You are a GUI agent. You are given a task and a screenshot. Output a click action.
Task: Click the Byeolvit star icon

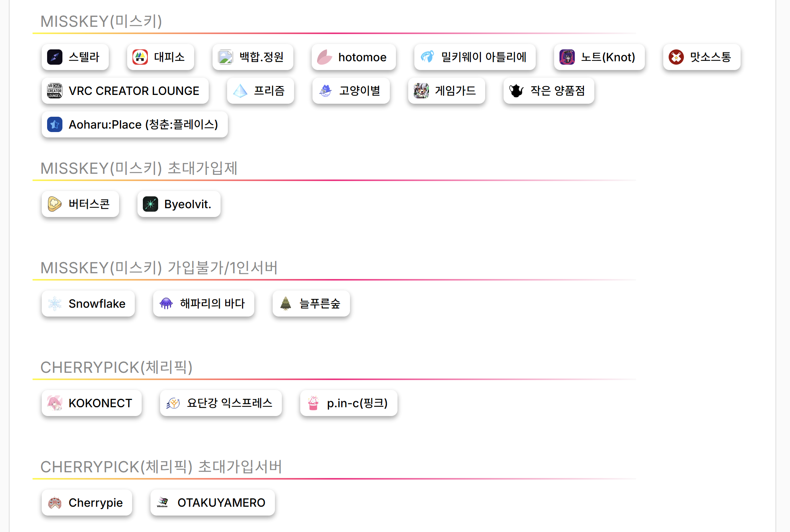click(x=150, y=204)
